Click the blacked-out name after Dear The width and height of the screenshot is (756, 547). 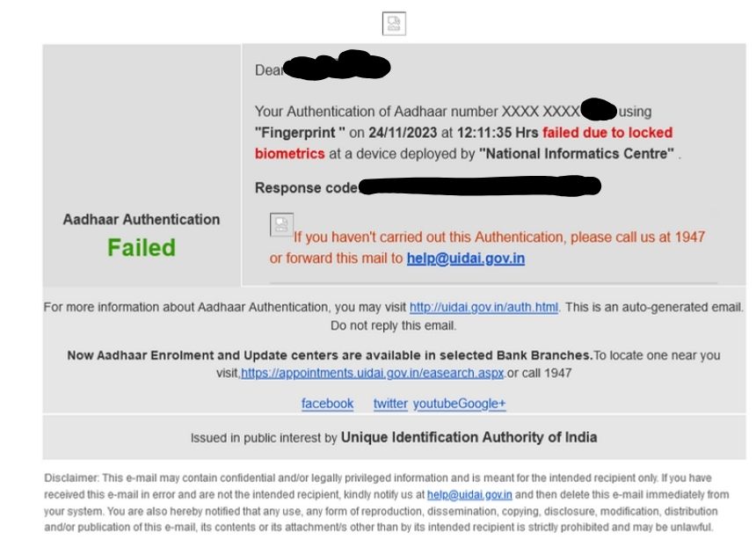337,64
